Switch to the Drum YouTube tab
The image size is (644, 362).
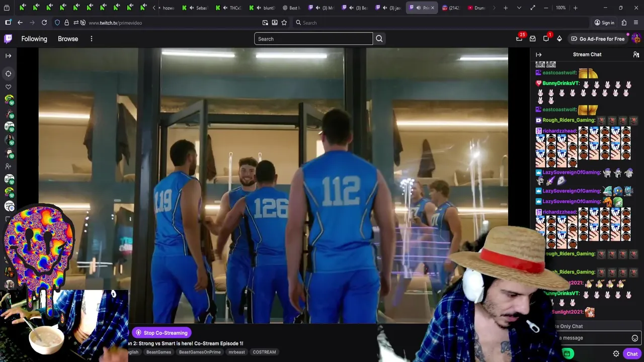pos(476,8)
